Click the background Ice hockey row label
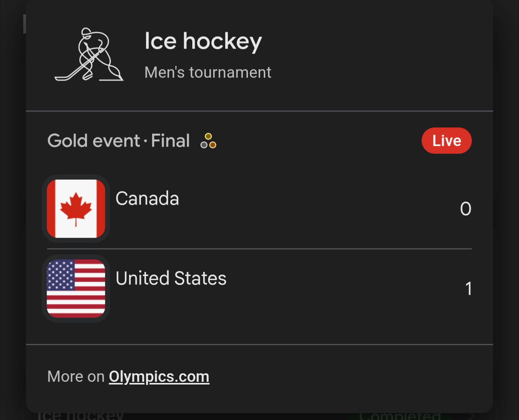Screen dimensions: 519x420 [x=81, y=416]
